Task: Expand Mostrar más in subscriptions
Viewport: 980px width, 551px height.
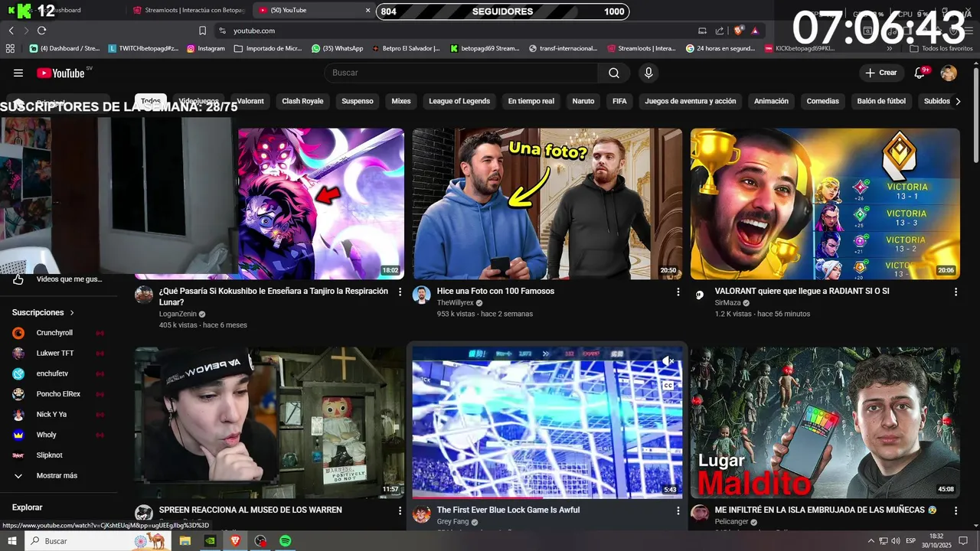Action: click(x=57, y=476)
